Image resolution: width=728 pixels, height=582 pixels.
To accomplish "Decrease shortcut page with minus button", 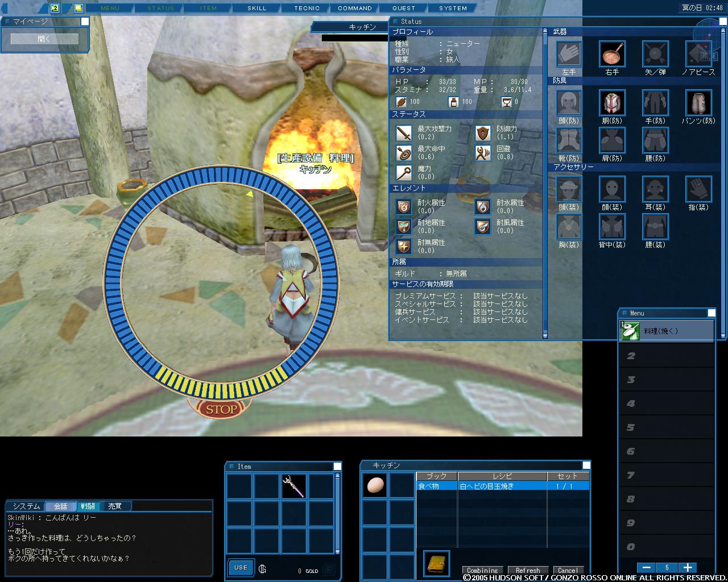I will (646, 567).
